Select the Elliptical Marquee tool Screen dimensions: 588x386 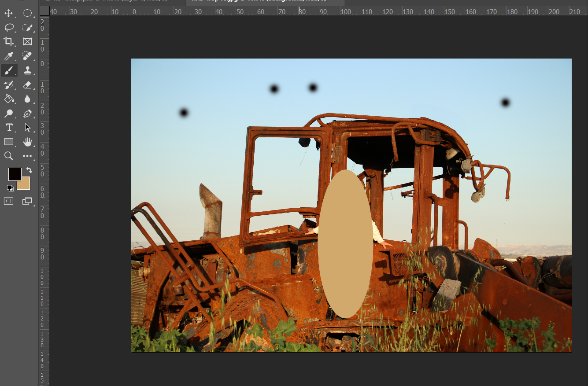[x=27, y=13]
